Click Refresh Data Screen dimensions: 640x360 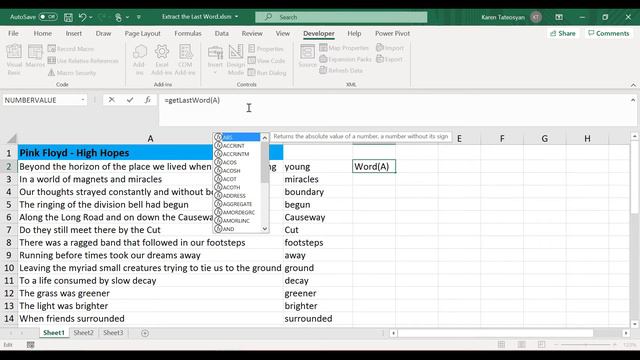[341, 70]
